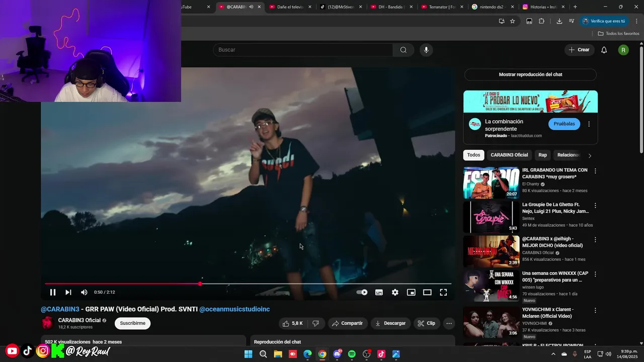Open browser downloads icon
644x362 pixels.
559,21
